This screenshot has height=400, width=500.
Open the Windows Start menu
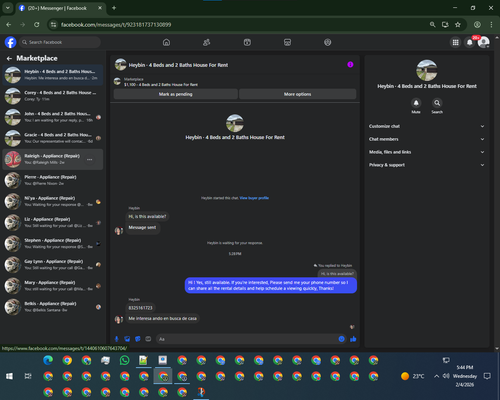coord(9,376)
